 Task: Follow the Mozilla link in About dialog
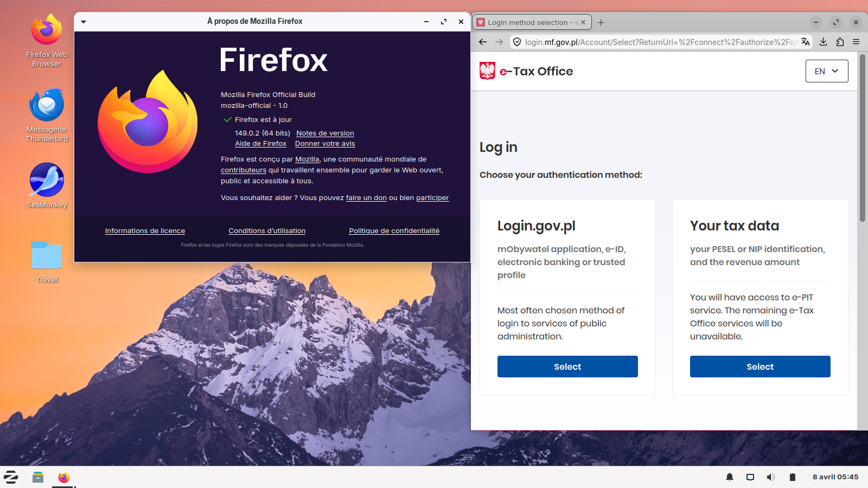307,159
